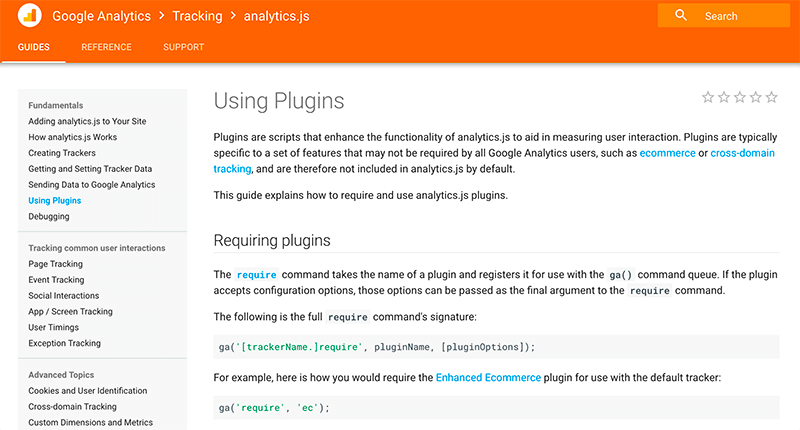This screenshot has height=430, width=800.
Task: Open the ecommerce link
Action: 667,153
